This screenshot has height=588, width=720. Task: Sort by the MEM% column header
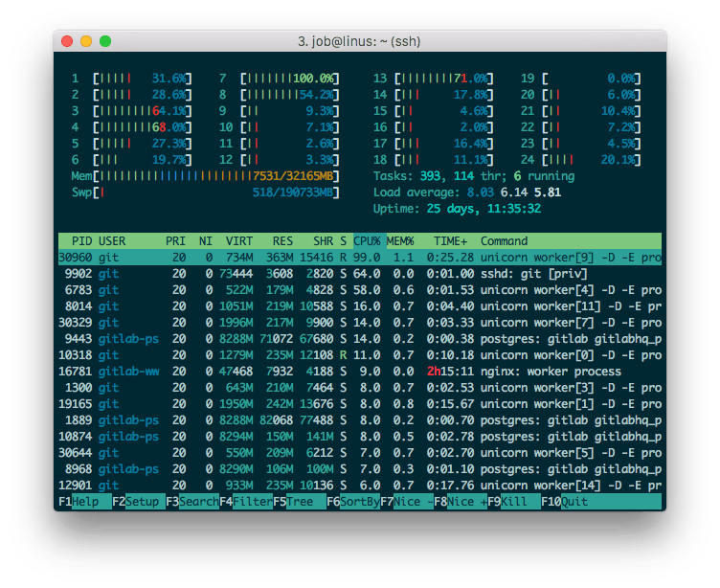coord(400,241)
